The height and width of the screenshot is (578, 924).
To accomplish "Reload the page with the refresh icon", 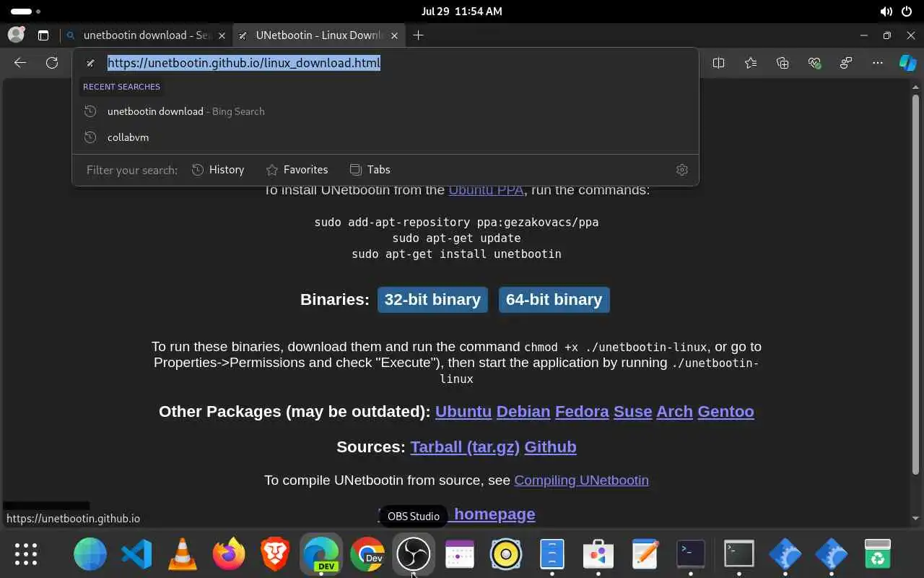I will coord(52,63).
